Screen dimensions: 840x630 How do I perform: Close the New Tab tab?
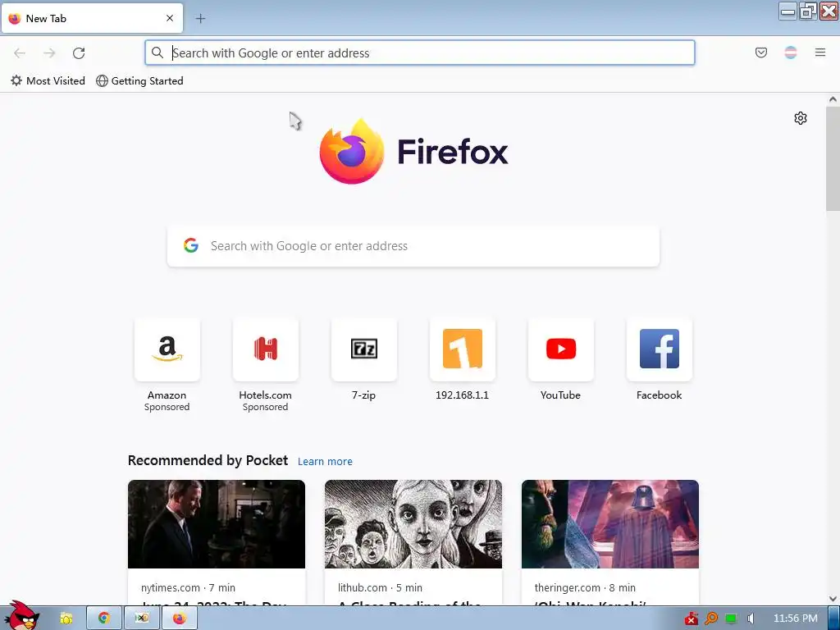[x=170, y=18]
